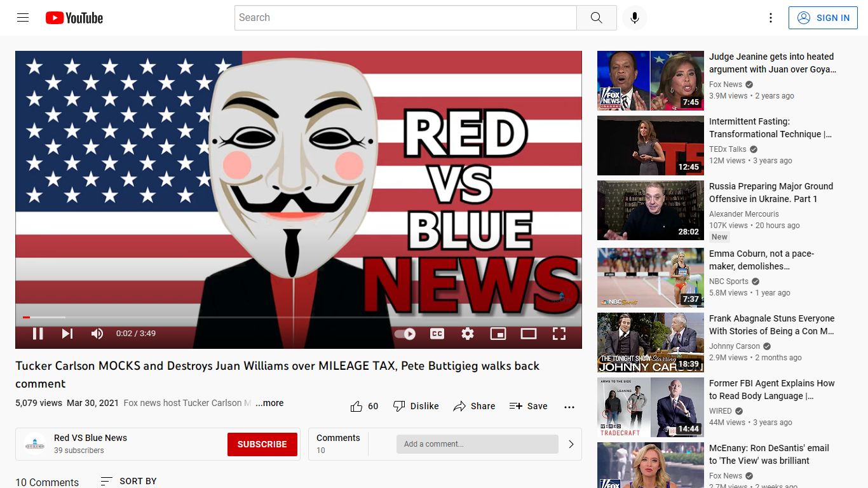Viewport: 868px width, 488px height.
Task: Open Red VS Blue News channel avatar
Action: point(34,444)
